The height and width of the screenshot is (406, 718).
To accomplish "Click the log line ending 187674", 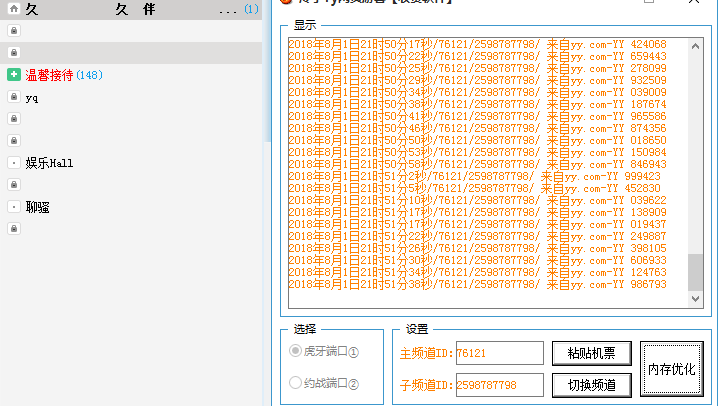I will (478, 104).
